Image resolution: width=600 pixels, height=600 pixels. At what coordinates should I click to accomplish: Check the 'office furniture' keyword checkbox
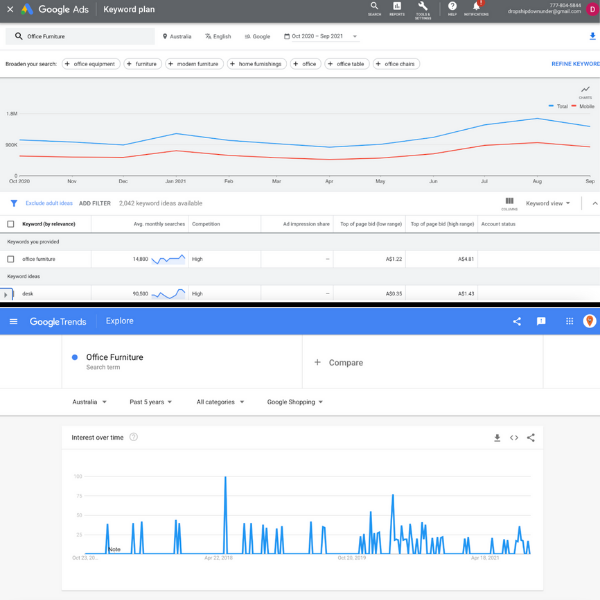[11, 258]
